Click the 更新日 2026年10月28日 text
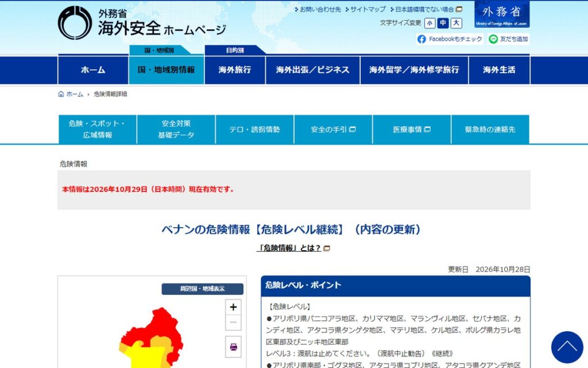Screen dimensions: 588x368 (x=489, y=270)
